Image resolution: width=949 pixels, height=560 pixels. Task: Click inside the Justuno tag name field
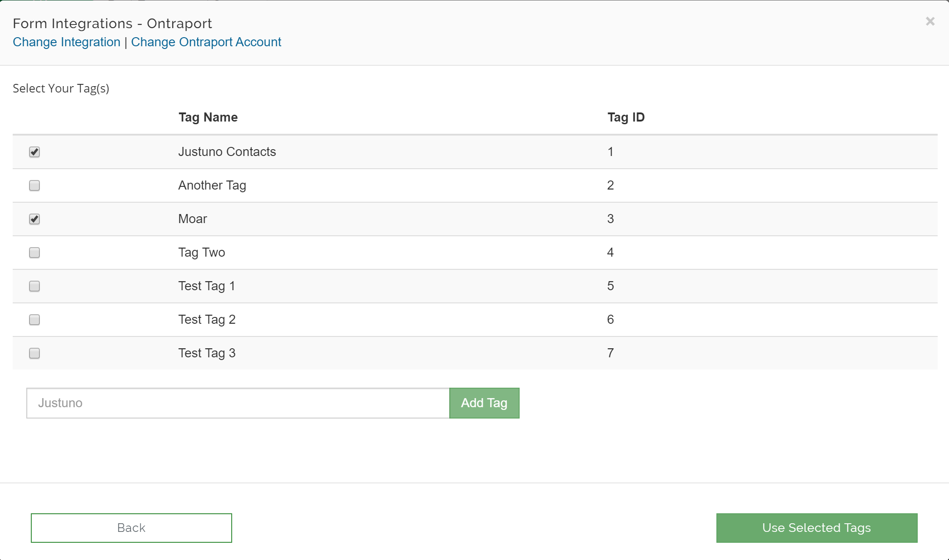(236, 403)
